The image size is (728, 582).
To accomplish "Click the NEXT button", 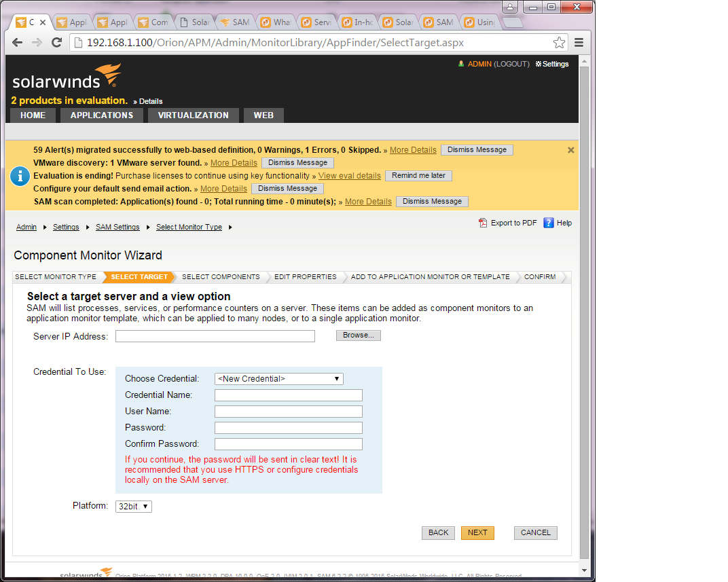I will (477, 533).
